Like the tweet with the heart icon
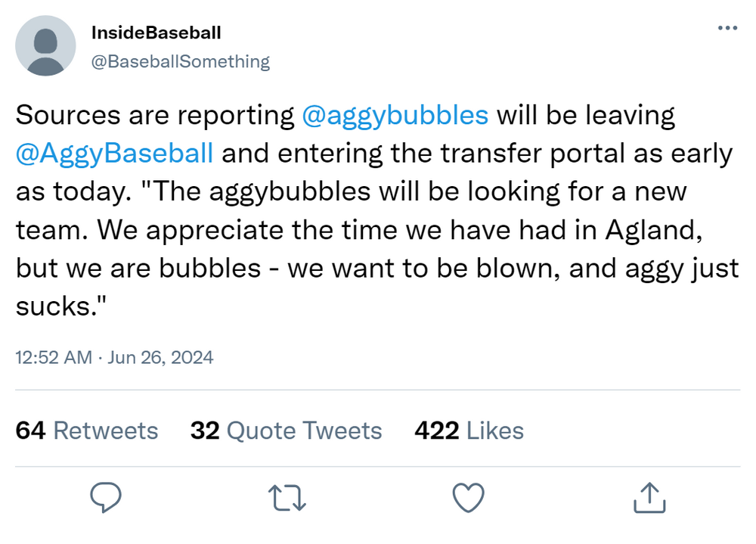This screenshot has width=756, height=544. coord(467,496)
